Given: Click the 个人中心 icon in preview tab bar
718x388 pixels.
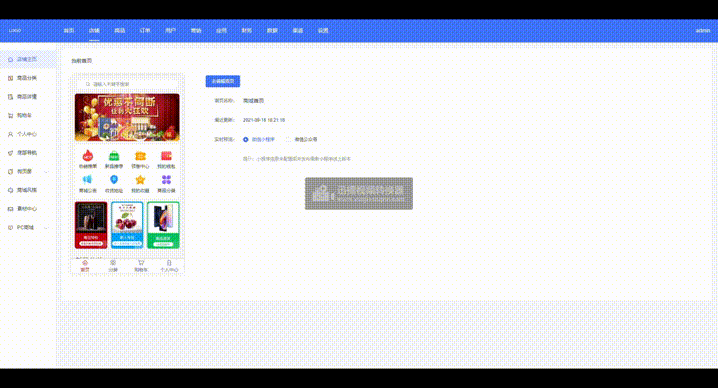Looking at the screenshot, I should point(169,263).
